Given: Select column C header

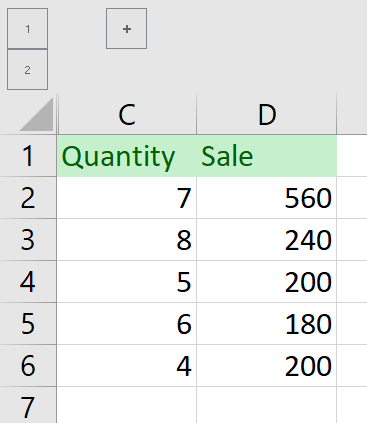Looking at the screenshot, I should coord(127,114).
